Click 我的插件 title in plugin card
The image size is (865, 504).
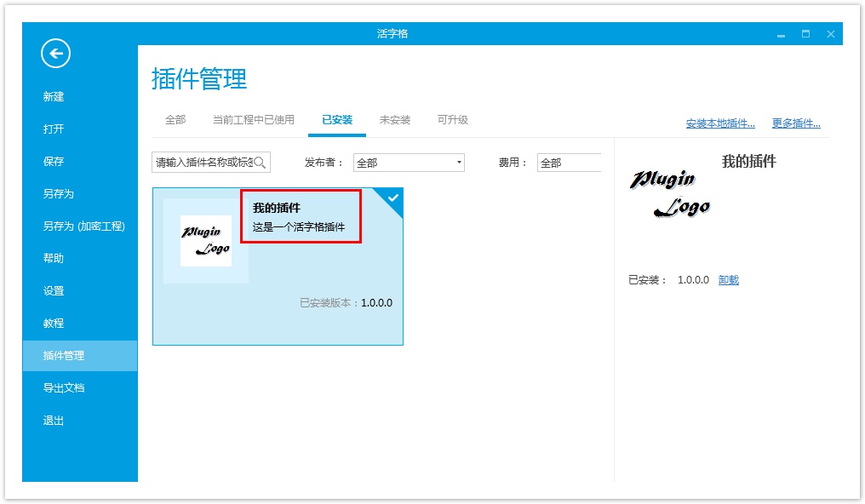tap(277, 208)
